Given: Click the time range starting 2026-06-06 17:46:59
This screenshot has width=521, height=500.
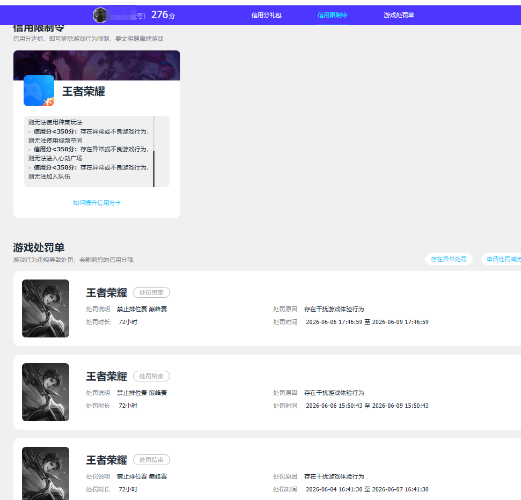Looking at the screenshot, I should tap(367, 322).
